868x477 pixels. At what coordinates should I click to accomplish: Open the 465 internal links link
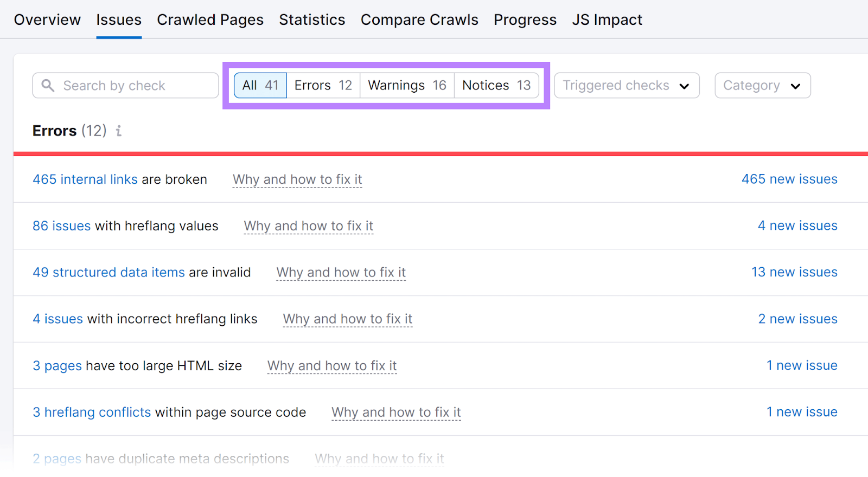click(85, 179)
